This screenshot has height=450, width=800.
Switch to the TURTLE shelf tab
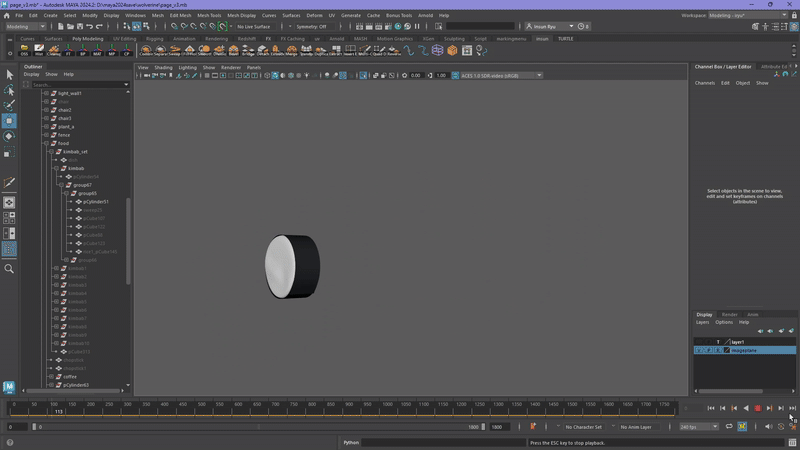coord(565,39)
